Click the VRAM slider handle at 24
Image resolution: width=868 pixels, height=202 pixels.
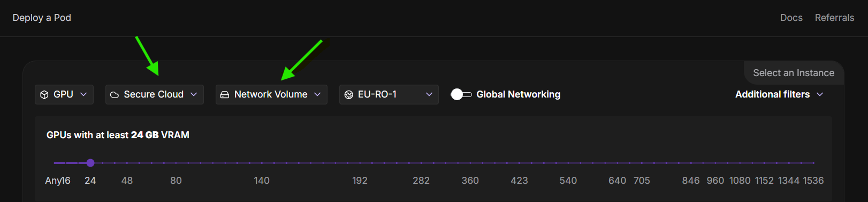point(90,163)
